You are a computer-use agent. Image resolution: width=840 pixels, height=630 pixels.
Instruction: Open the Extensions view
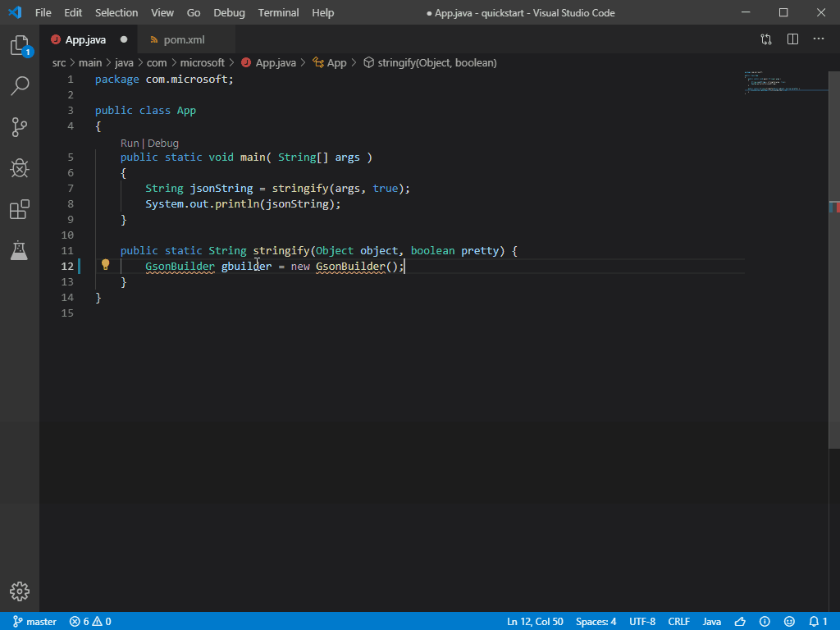pos(20,210)
